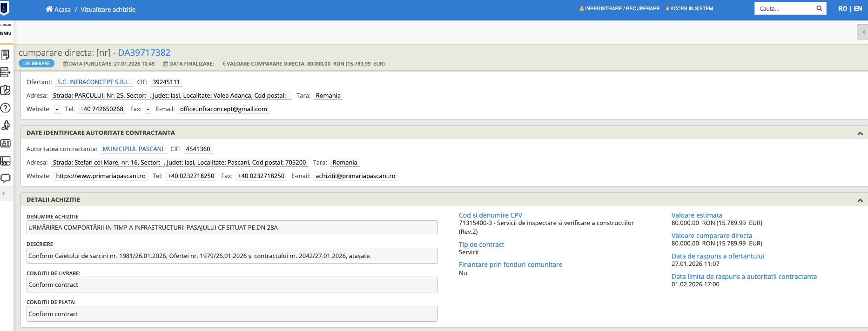The height and width of the screenshot is (331, 868).
Task: Toggle the right side panel arrow
Action: click(x=863, y=32)
